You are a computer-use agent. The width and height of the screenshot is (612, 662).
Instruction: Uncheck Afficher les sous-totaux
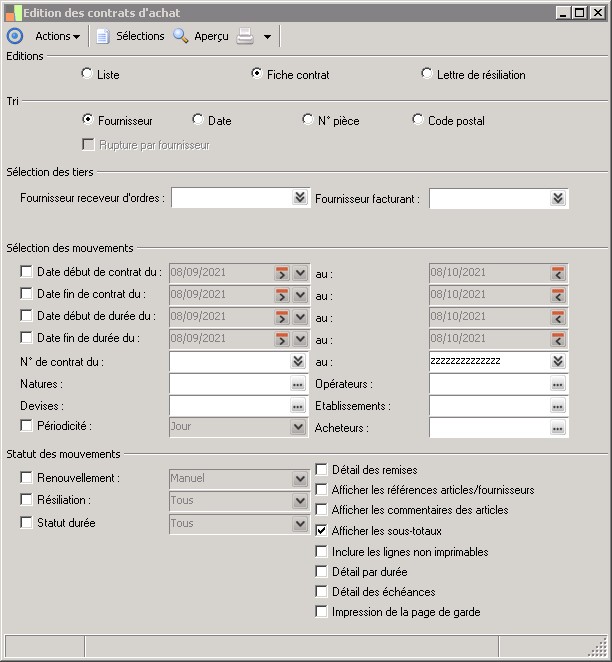point(322,530)
